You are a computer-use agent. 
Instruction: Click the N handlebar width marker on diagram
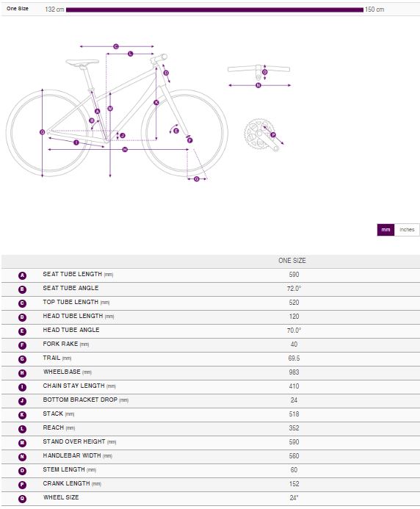tap(258, 85)
